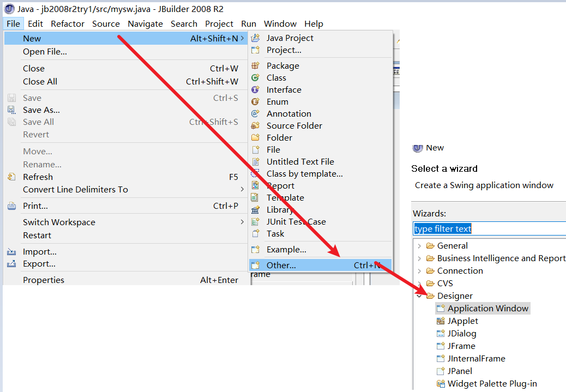
Task: Click the Untitled Text File icon
Action: pos(256,162)
